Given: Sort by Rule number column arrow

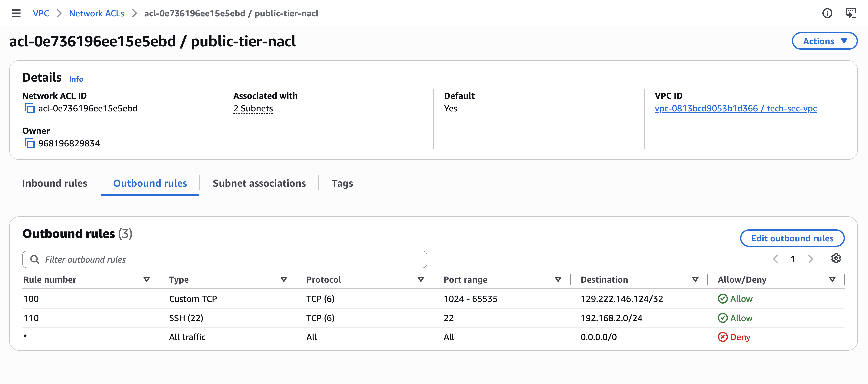Looking at the screenshot, I should 147,279.
